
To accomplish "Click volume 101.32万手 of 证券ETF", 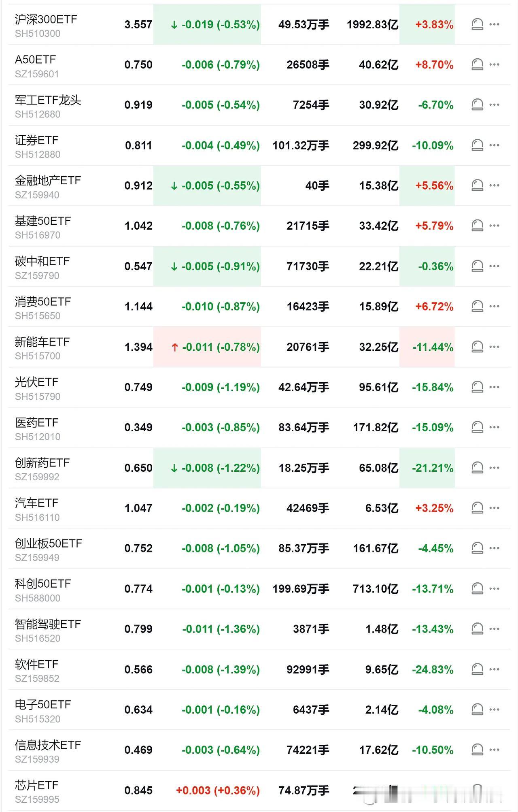I will click(x=301, y=145).
